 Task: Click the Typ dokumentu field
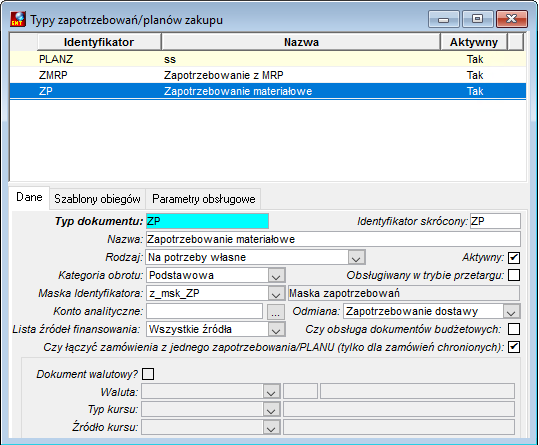click(207, 221)
